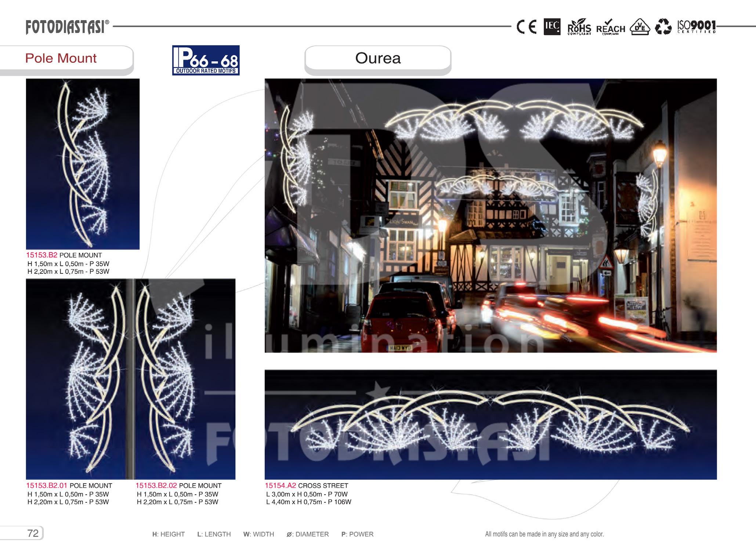Select the Ourea collection title tab
The image size is (756, 549).
point(377,58)
